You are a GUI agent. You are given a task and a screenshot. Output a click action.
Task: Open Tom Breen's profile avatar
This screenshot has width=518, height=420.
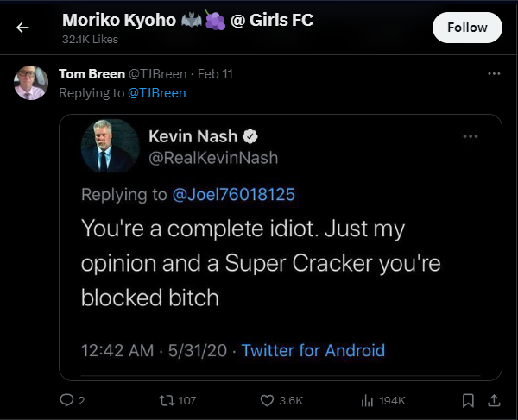(31, 83)
